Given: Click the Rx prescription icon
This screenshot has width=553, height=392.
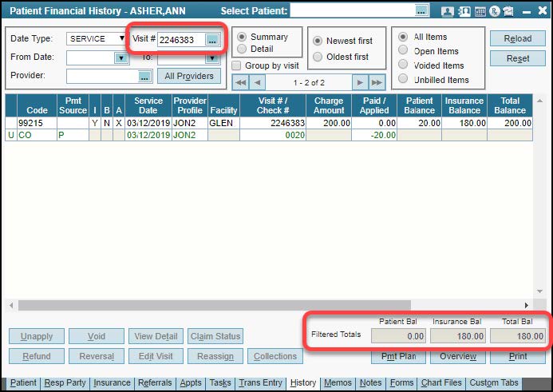Looking at the screenshot, I should pos(496,11).
